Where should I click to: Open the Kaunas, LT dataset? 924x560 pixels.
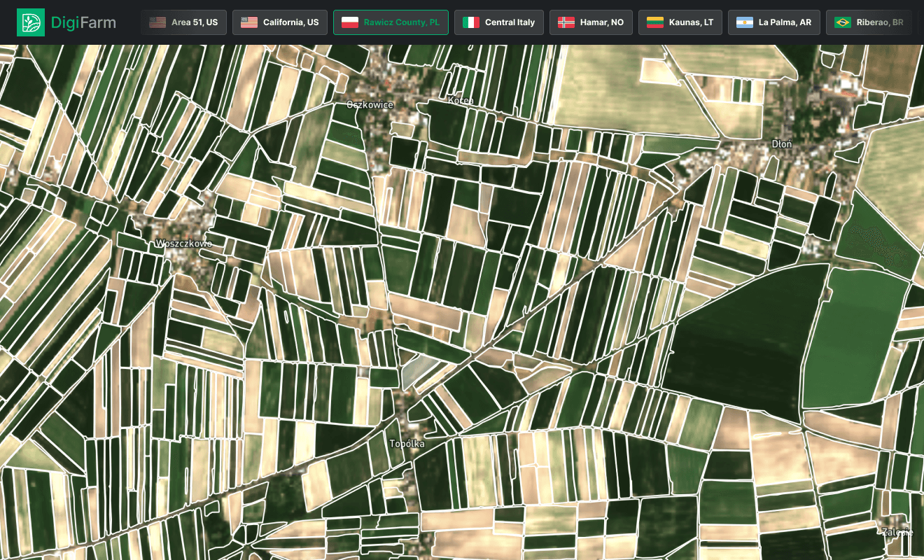pos(680,22)
